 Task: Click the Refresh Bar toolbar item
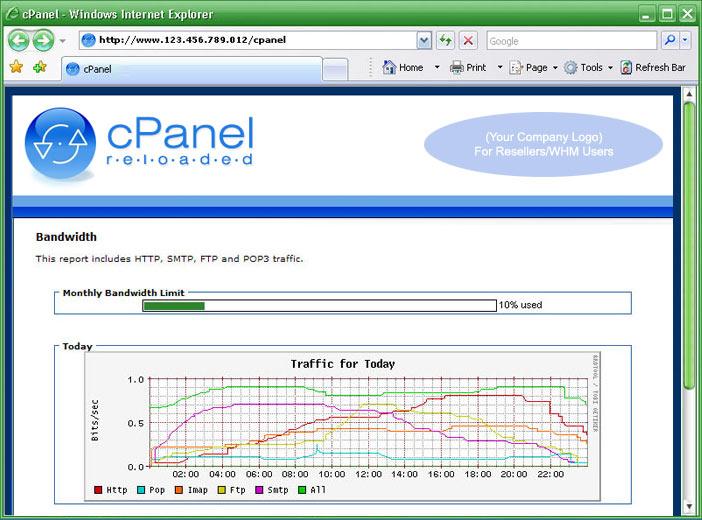653,68
